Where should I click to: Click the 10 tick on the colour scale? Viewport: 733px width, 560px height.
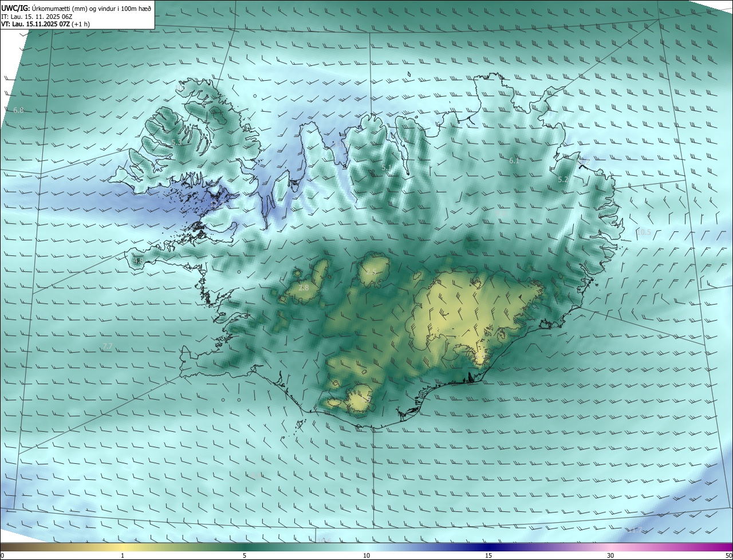click(366, 555)
